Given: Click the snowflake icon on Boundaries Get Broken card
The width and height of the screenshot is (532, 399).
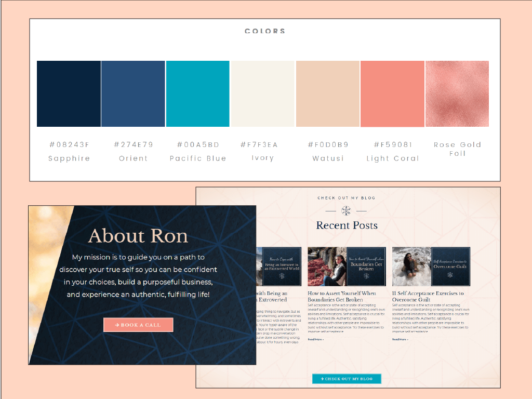Looking at the screenshot, I should (x=366, y=276).
